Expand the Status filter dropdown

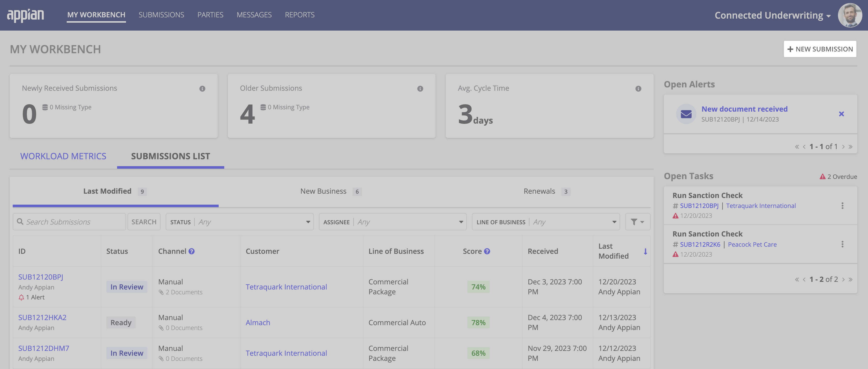(x=240, y=222)
